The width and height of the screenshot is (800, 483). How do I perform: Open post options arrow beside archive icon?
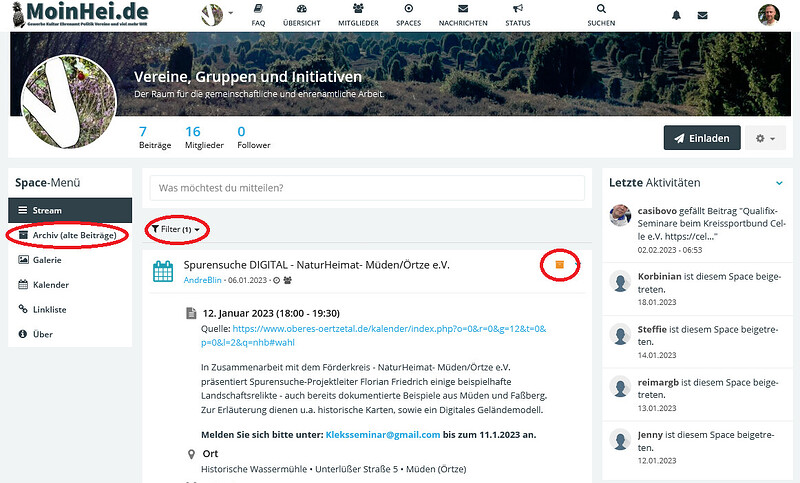point(577,264)
